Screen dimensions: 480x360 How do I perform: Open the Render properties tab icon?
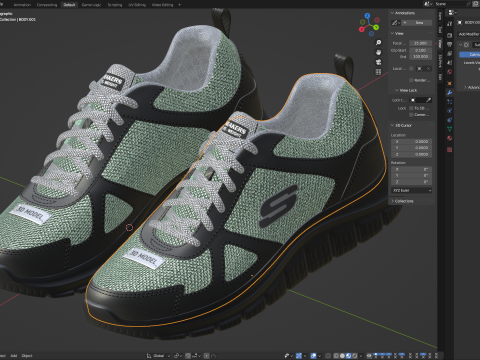450,35
